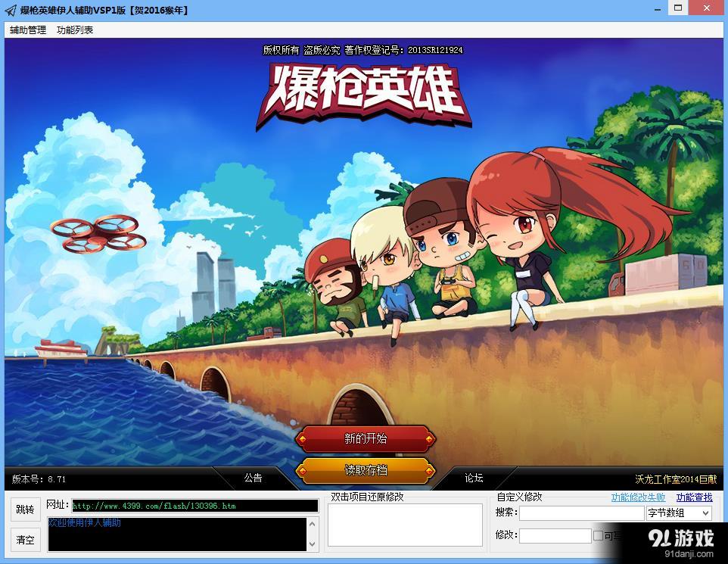Click the copyright text 著作权登记号 line
The height and width of the screenshot is (564, 728).
(362, 50)
